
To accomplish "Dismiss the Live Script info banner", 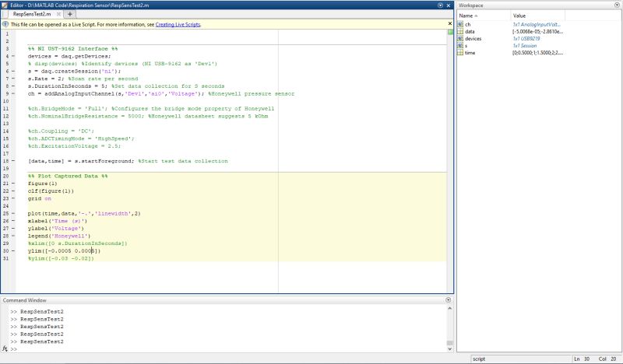I will click(x=450, y=24).
